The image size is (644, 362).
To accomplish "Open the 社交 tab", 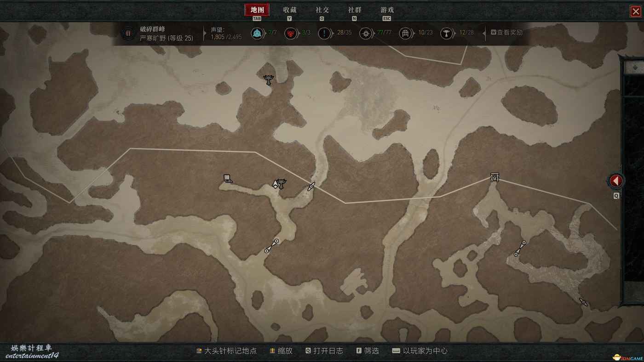I will 322,10.
